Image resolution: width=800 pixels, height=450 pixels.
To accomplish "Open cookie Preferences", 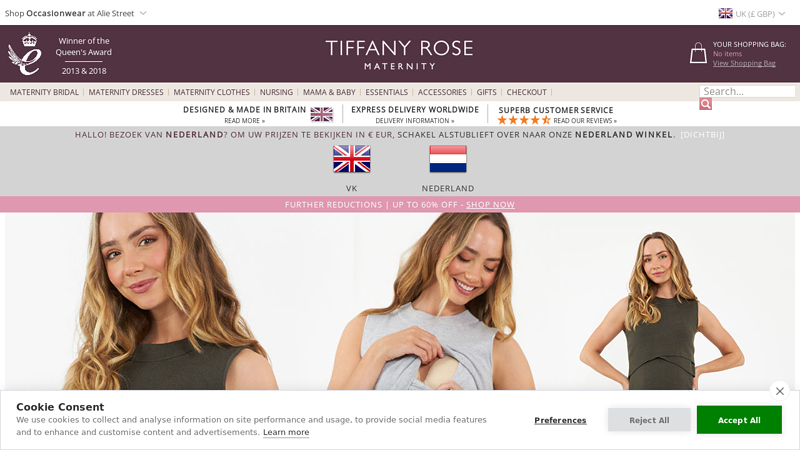I will (x=560, y=420).
